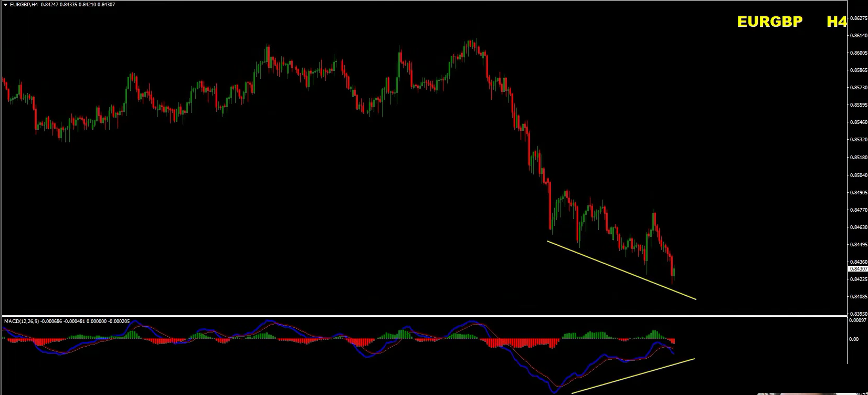Click the 0.85460 price axis value
Screen dimensions: 868x395
[858, 122]
